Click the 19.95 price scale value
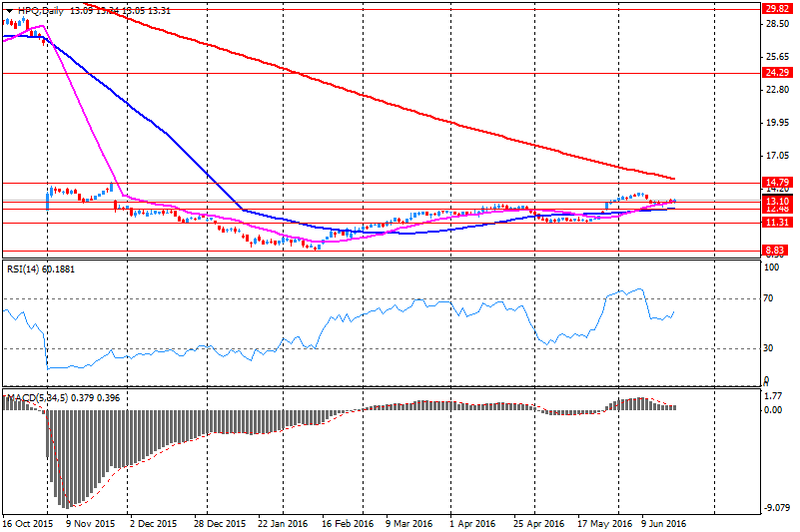 777,123
